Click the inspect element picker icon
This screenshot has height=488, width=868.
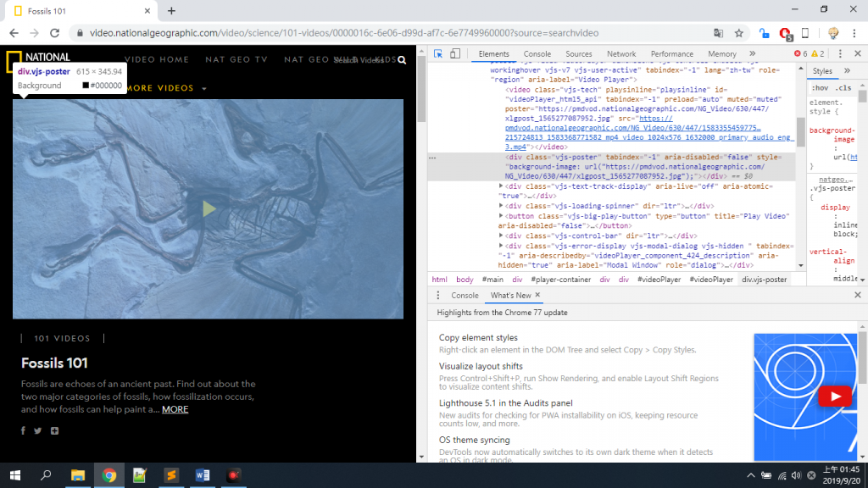438,53
